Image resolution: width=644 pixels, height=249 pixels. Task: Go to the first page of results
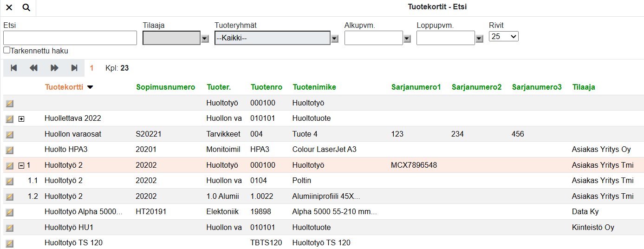pos(14,68)
